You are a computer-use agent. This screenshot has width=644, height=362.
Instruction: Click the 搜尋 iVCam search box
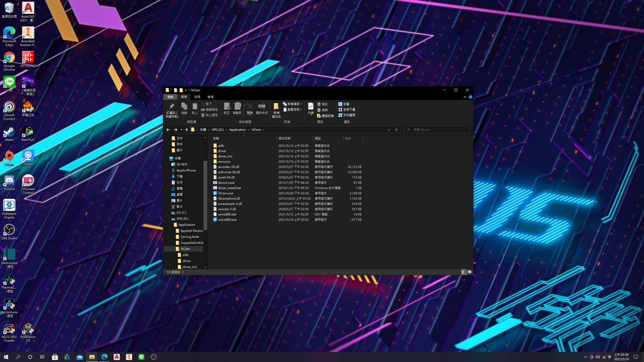[x=437, y=130]
